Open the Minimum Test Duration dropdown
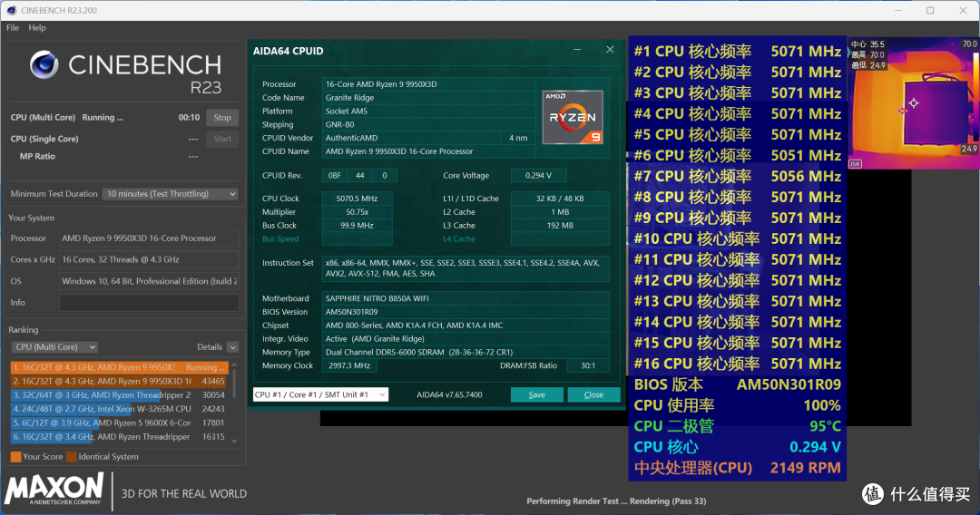 pos(171,194)
